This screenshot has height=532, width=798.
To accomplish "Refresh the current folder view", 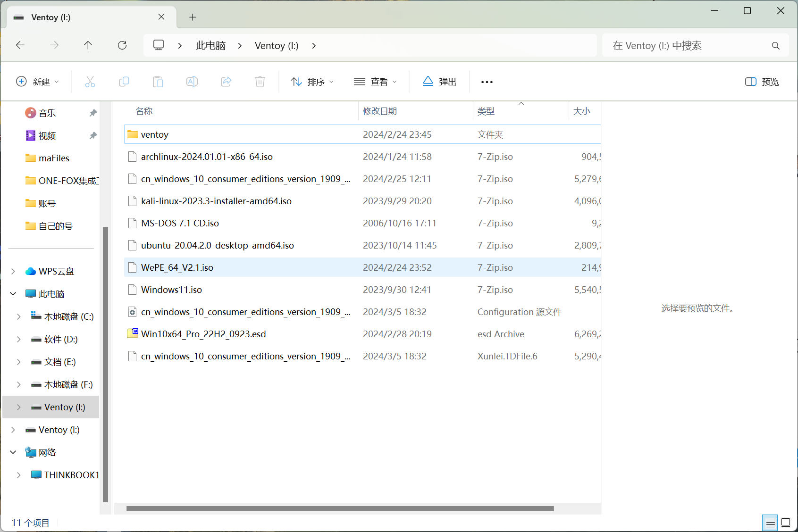I will 122,45.
